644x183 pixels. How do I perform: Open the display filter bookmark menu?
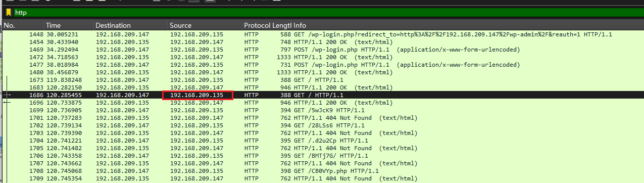(9, 13)
